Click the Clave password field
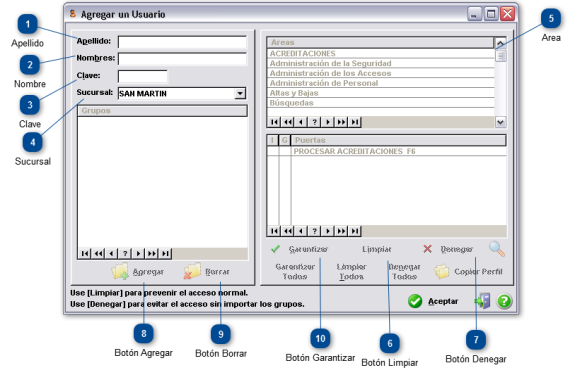Viewport: 575px width, 382px height. (143, 76)
